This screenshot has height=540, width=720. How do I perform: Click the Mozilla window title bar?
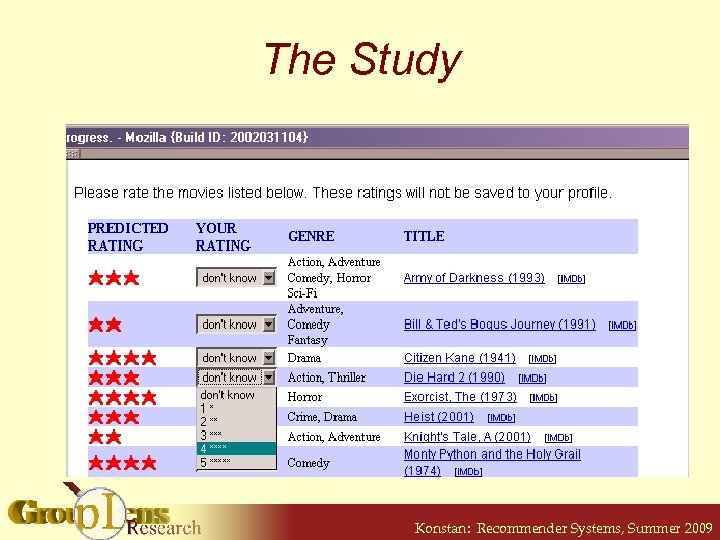(x=377, y=137)
